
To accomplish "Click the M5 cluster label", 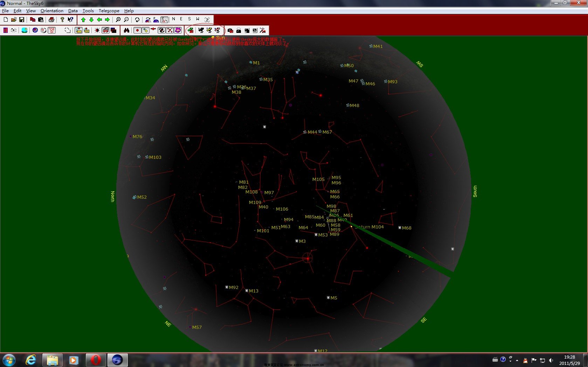I will [x=334, y=298].
